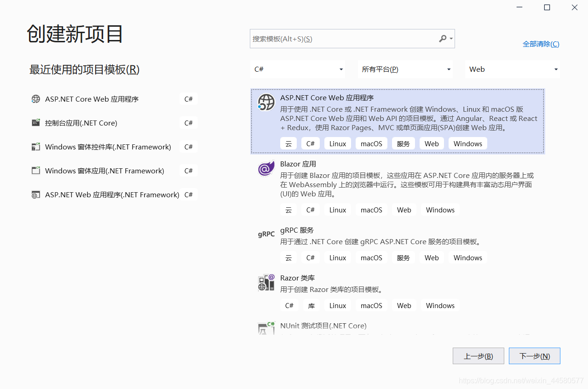Click C# badge beside 控制台应用 recent entry

point(189,123)
